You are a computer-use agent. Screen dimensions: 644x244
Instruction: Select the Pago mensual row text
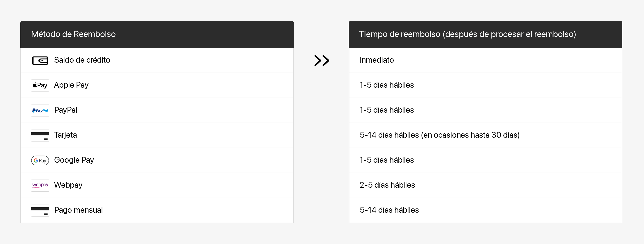point(79,210)
